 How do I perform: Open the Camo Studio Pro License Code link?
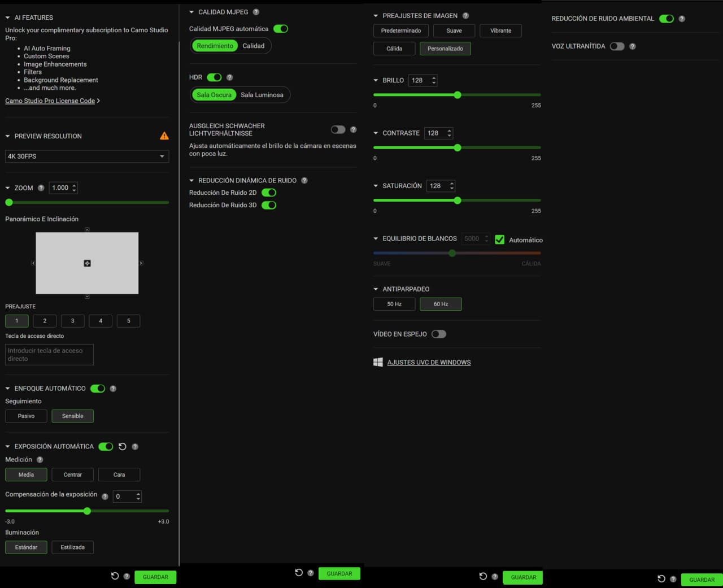[x=50, y=101]
